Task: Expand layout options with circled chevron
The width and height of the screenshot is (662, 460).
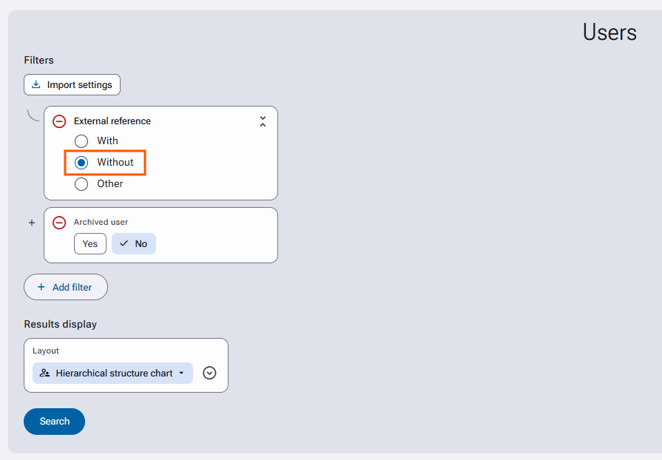Action: pos(209,373)
